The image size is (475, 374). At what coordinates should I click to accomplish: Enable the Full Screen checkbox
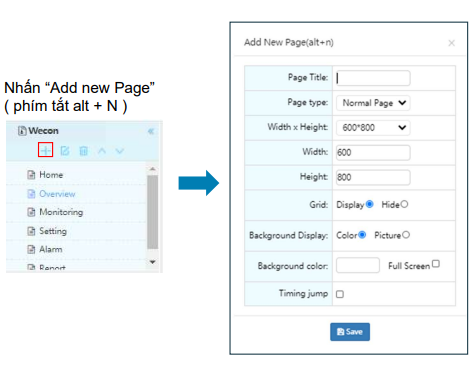point(436,264)
